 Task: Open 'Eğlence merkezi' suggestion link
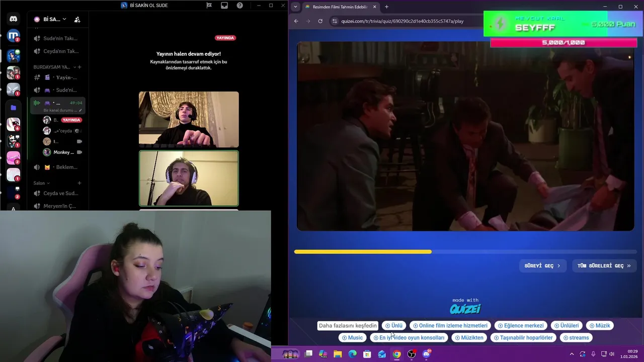tap(521, 326)
